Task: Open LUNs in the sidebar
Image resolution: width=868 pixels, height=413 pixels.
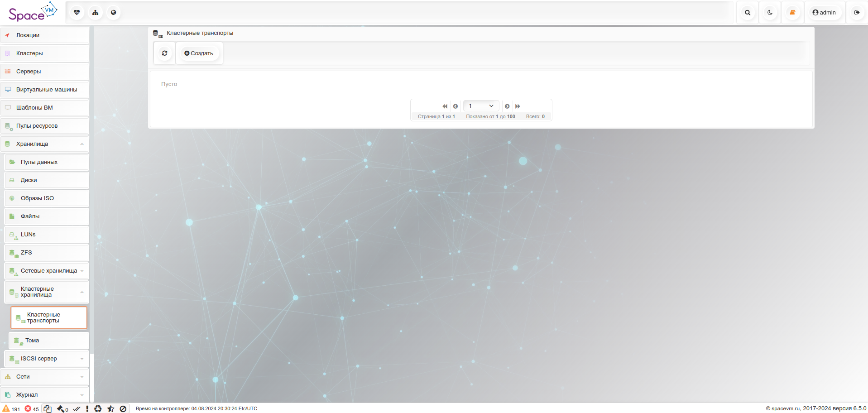Action: coord(47,235)
